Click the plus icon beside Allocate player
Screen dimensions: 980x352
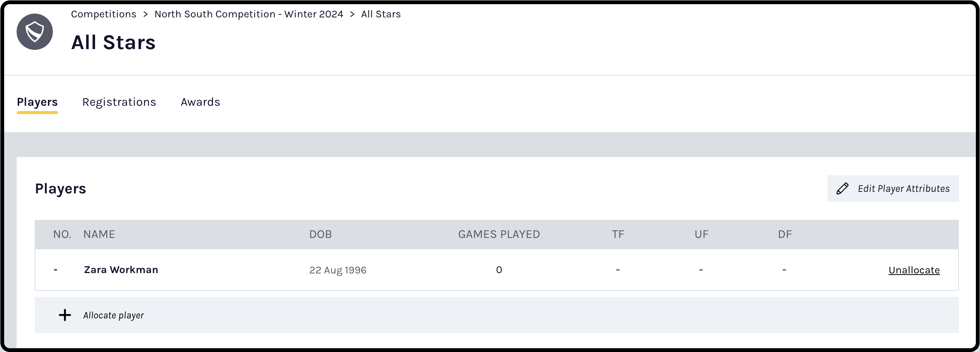pyautogui.click(x=65, y=315)
